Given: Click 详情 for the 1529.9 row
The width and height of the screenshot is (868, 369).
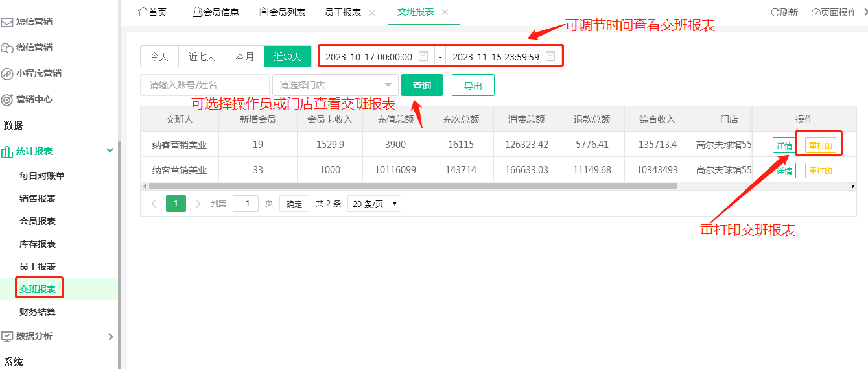Looking at the screenshot, I should tap(784, 146).
